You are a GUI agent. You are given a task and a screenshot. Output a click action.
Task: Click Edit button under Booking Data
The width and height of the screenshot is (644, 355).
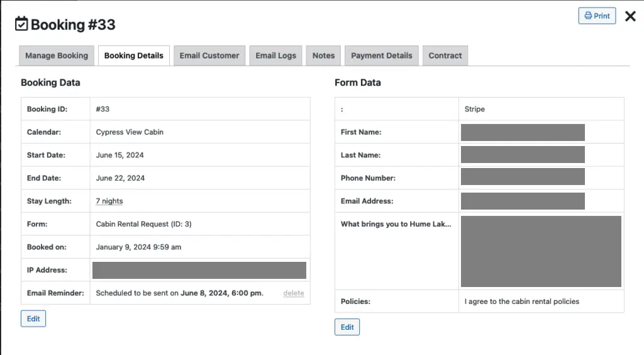point(33,318)
